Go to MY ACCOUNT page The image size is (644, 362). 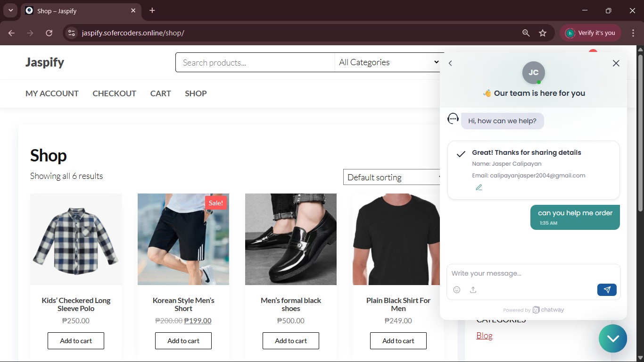[52, 93]
